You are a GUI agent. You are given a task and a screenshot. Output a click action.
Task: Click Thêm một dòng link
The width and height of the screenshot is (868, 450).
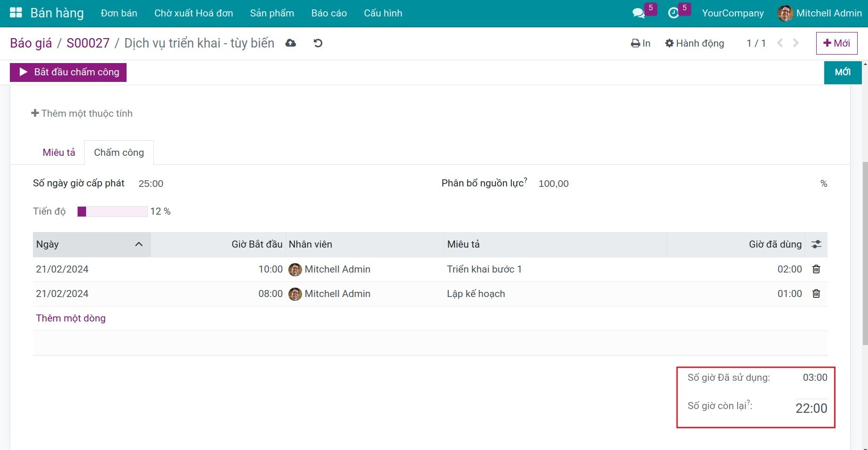coord(71,318)
